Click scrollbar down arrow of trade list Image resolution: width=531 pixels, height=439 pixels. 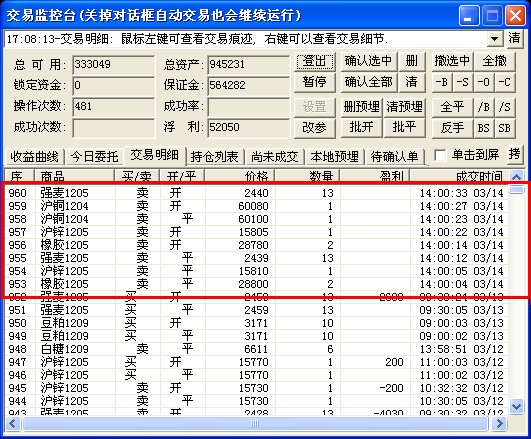click(516, 406)
